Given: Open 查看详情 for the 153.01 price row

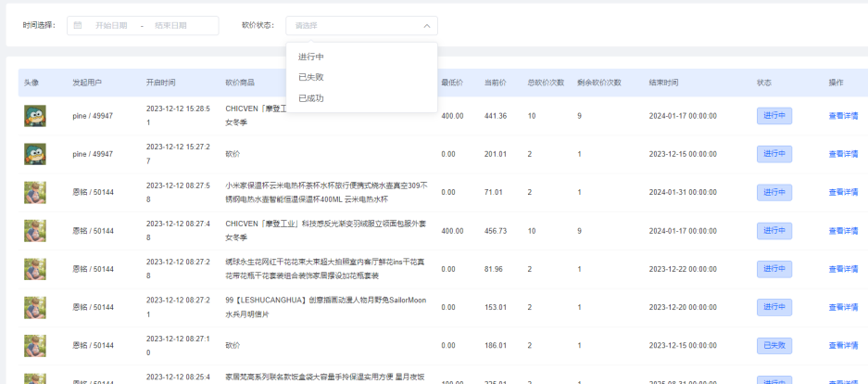Looking at the screenshot, I should 843,307.
